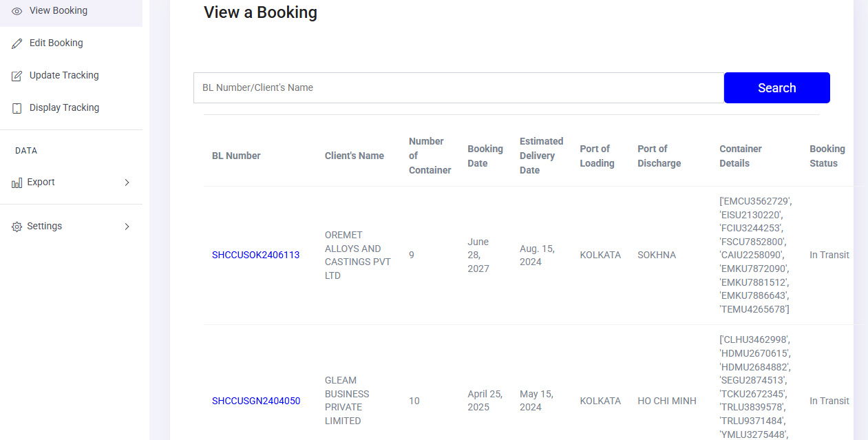The height and width of the screenshot is (440, 868).
Task: Open booking link SHCCUSOK2406113
Action: click(255, 255)
